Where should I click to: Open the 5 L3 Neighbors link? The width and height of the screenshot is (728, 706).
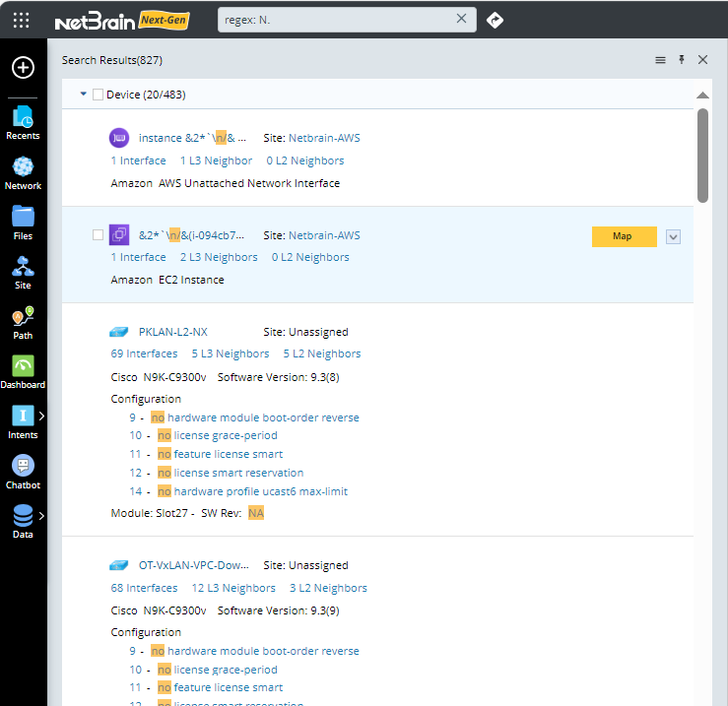[x=231, y=353]
